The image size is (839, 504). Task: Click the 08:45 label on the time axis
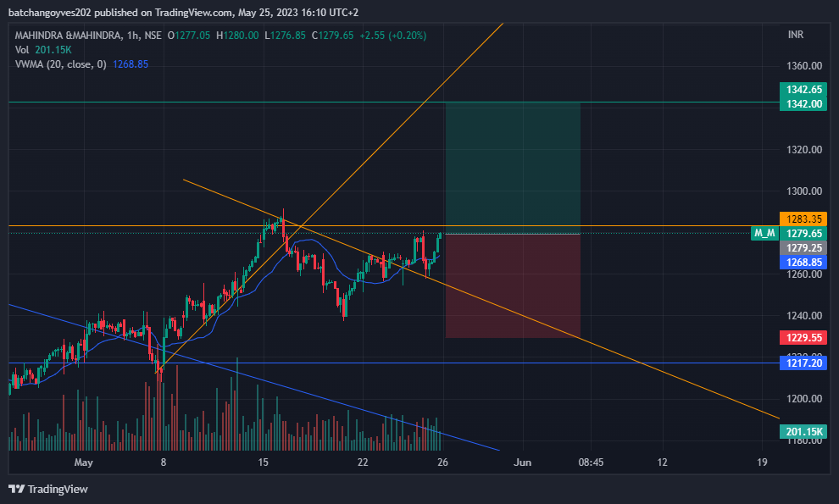pos(591,462)
